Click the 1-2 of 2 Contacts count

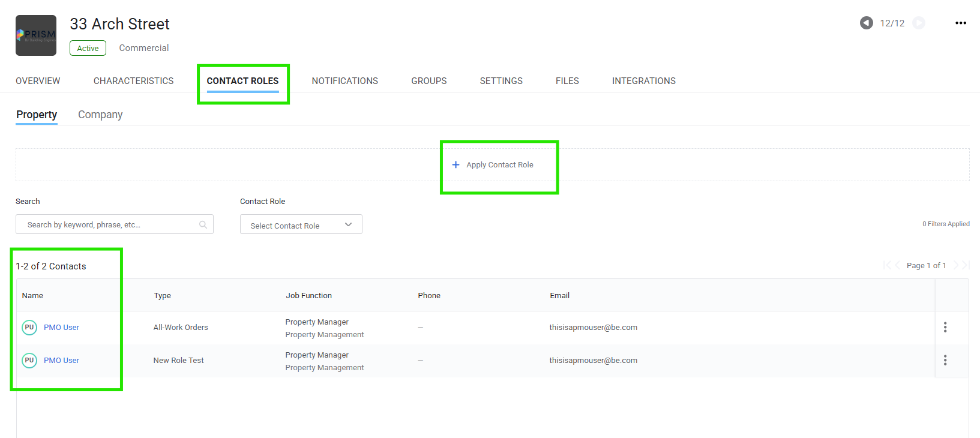[51, 266]
